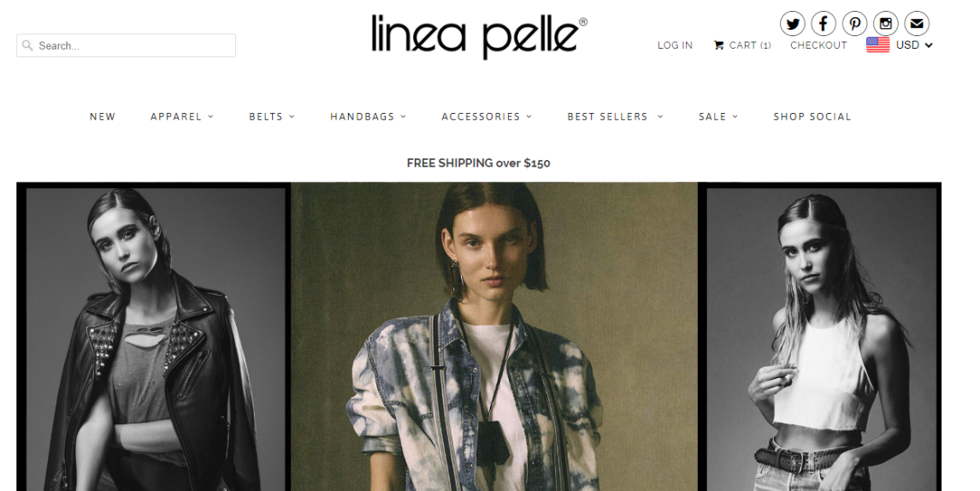Click the US flag icon
980x491 pixels.
click(877, 45)
